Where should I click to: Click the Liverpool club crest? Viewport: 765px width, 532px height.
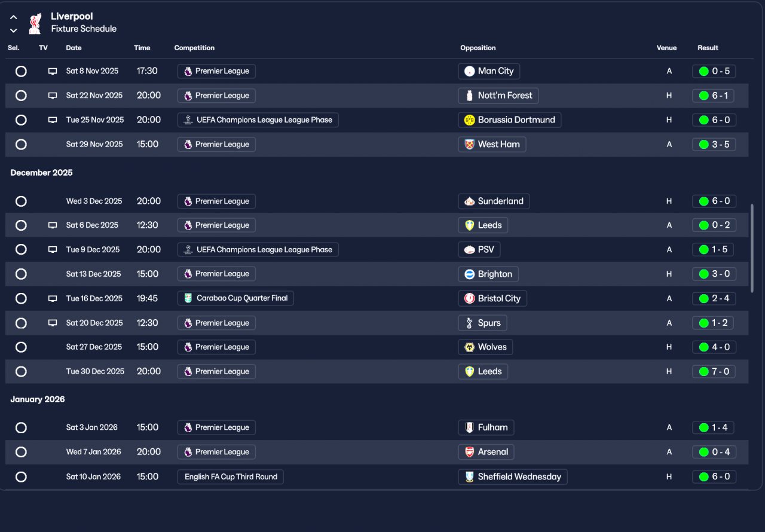click(x=35, y=23)
